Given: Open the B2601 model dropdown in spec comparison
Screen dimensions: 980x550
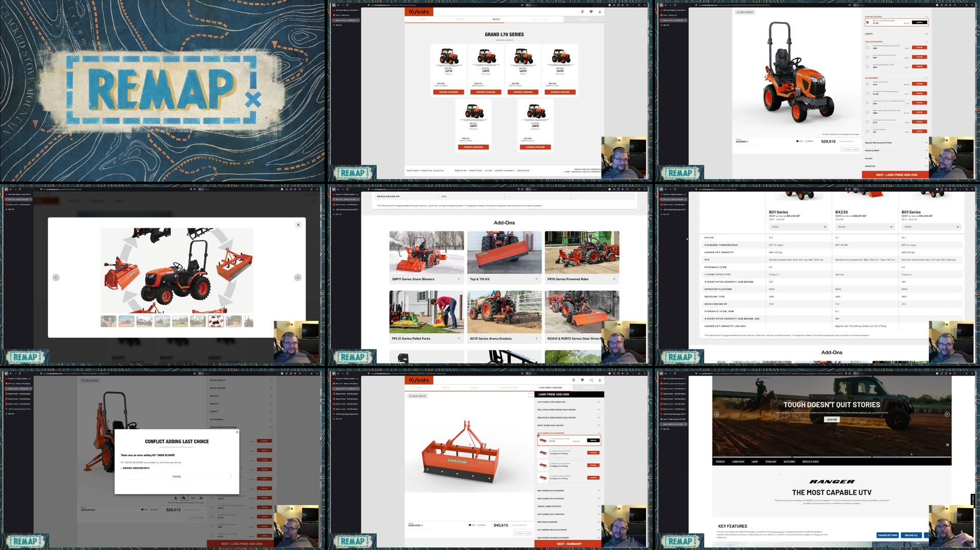Looking at the screenshot, I should tap(931, 227).
